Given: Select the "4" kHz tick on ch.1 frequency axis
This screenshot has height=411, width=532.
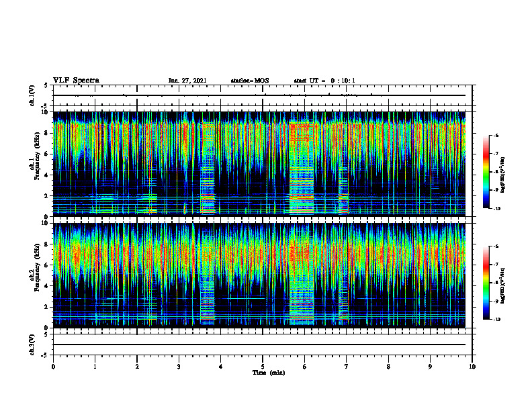Looking at the screenshot, I should point(47,175).
